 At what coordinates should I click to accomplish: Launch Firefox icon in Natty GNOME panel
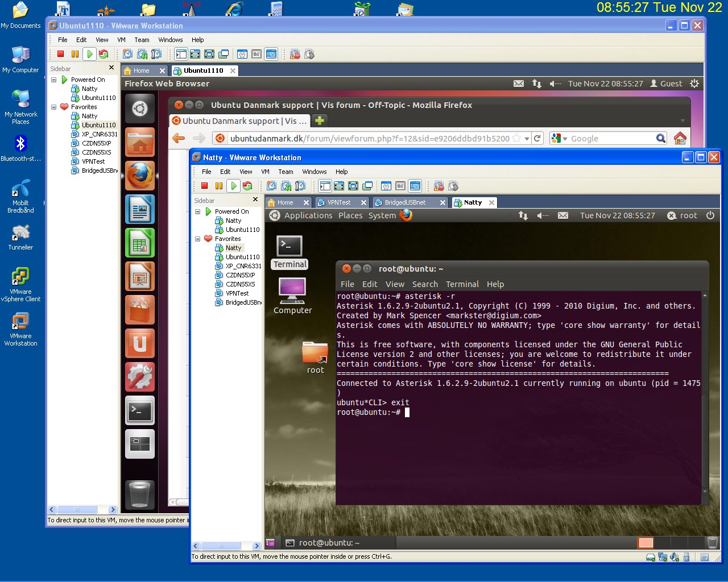point(406,215)
